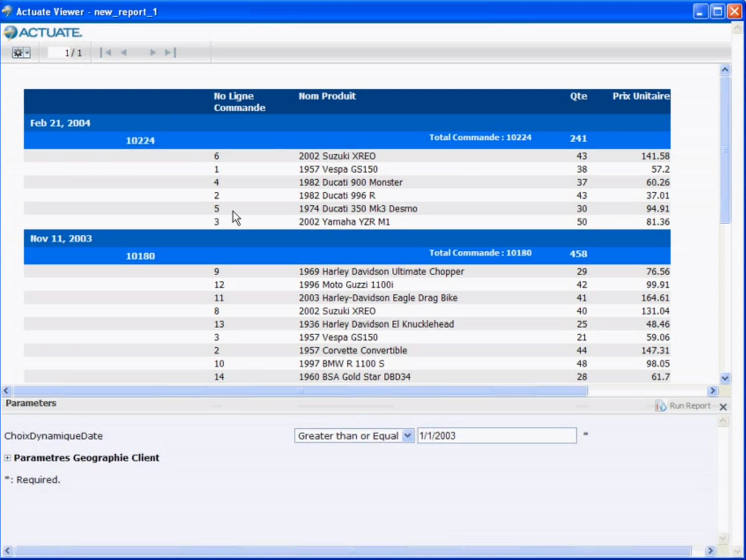Click the page number field 1/1

[66, 53]
